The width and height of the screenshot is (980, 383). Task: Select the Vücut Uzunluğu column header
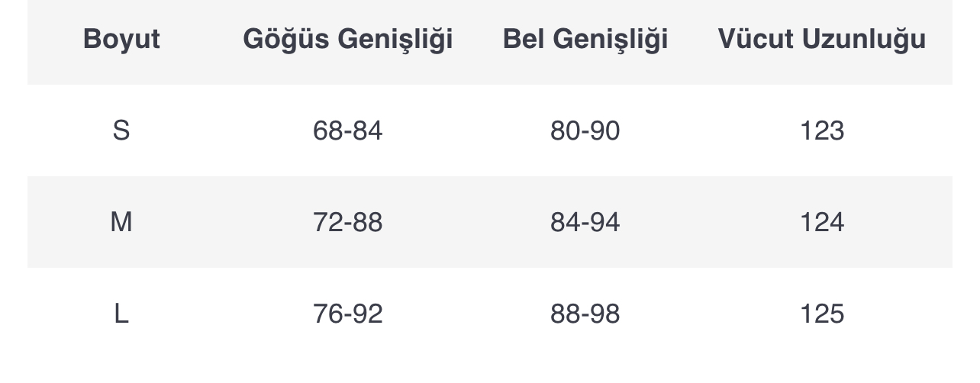point(822,39)
